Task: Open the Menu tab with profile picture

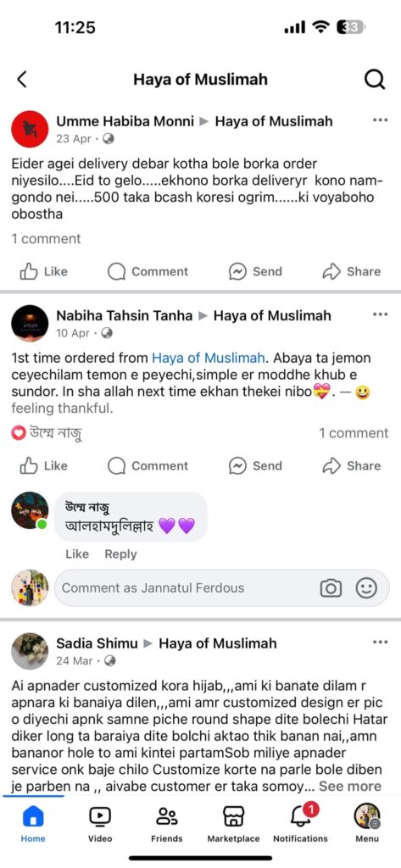Action: tap(366, 823)
